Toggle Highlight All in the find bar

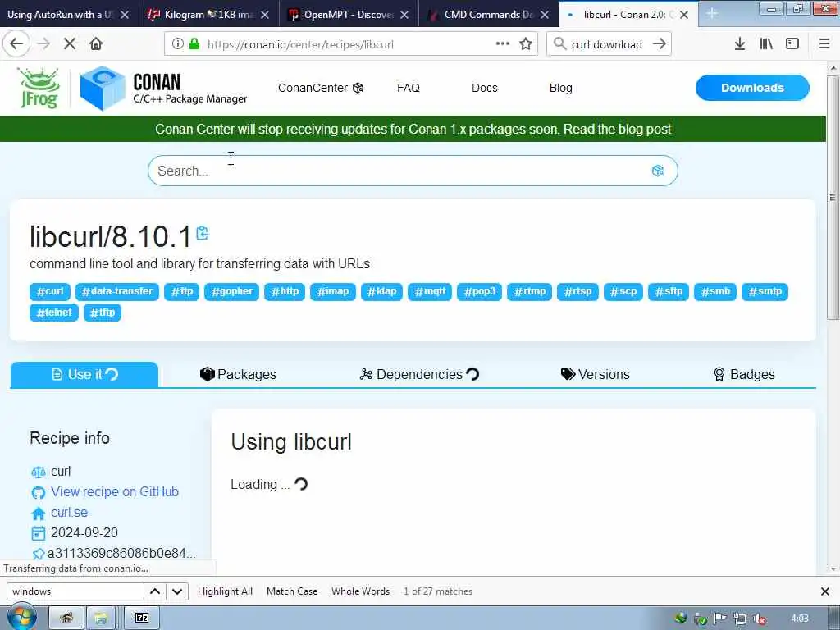click(x=225, y=591)
